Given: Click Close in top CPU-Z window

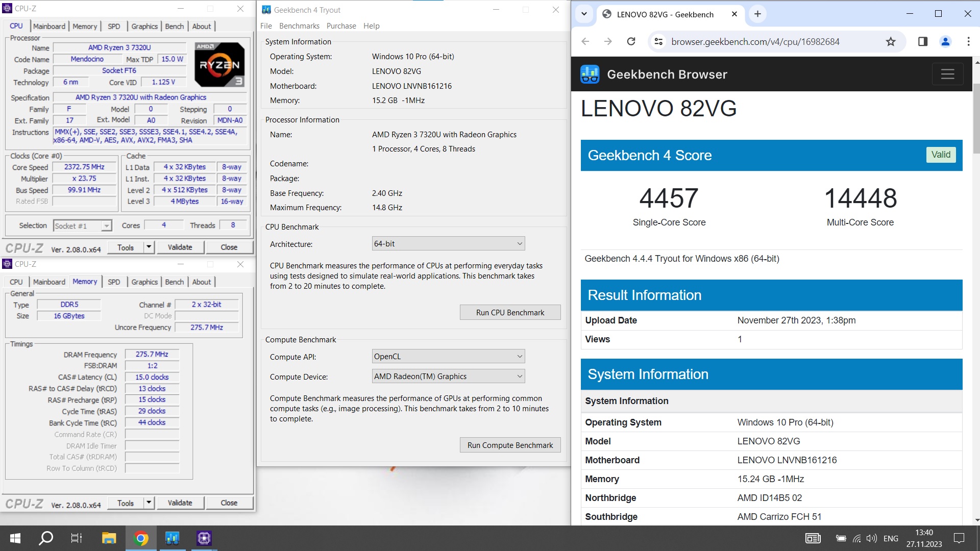Looking at the screenshot, I should pyautogui.click(x=229, y=247).
